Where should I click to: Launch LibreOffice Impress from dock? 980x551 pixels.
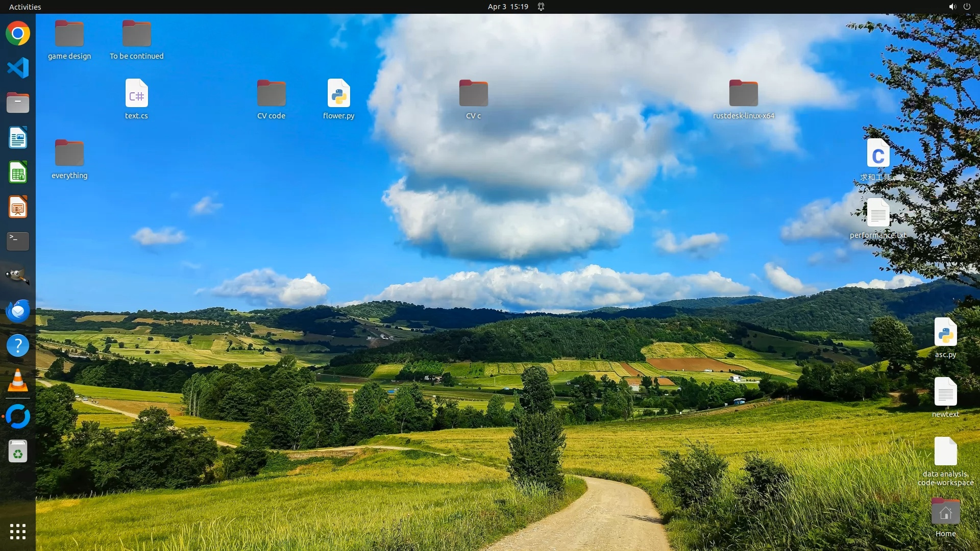click(x=18, y=207)
